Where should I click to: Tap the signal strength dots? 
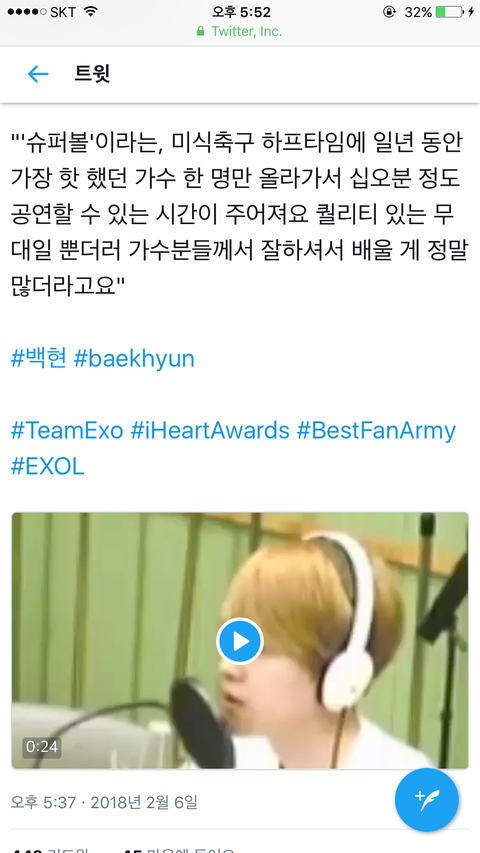pos(27,12)
